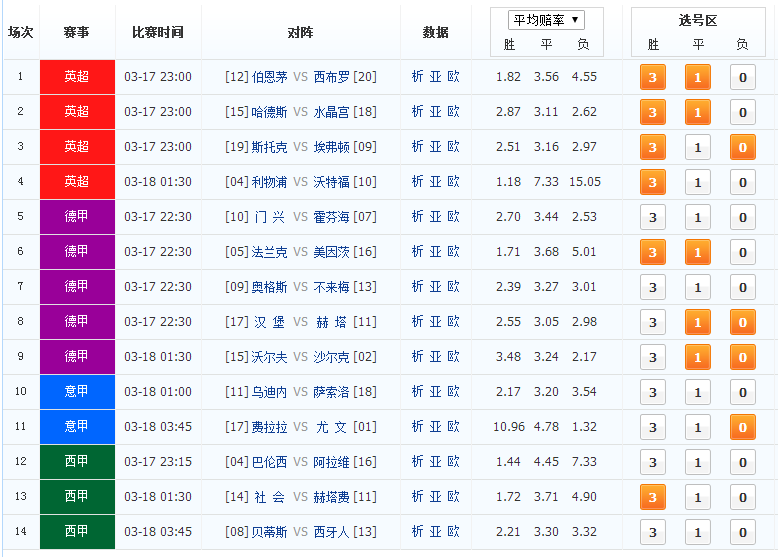778x557 pixels.
Task: Open team link 巴伦西
Action: pyautogui.click(x=269, y=462)
